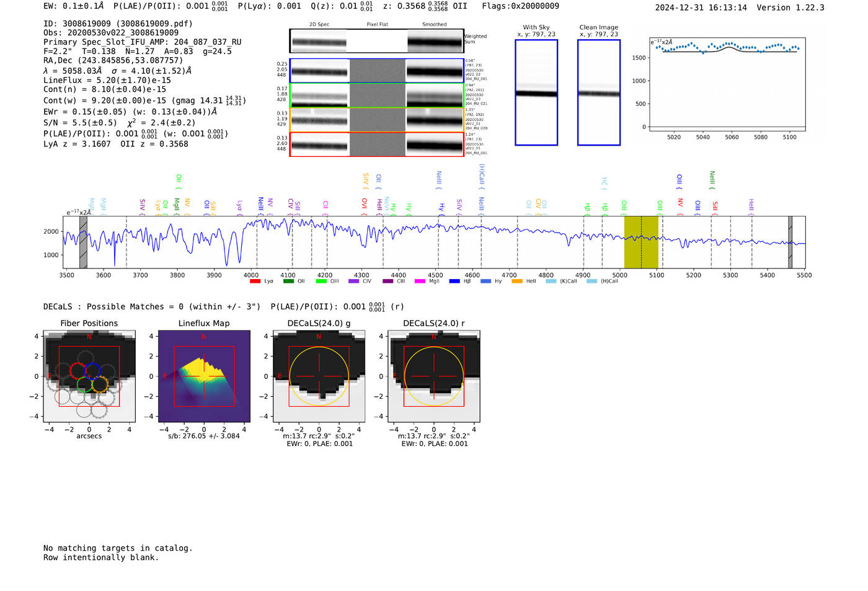868x591 pixels.
Task: Click the zoomed emission line fit plot
Action: point(727,83)
